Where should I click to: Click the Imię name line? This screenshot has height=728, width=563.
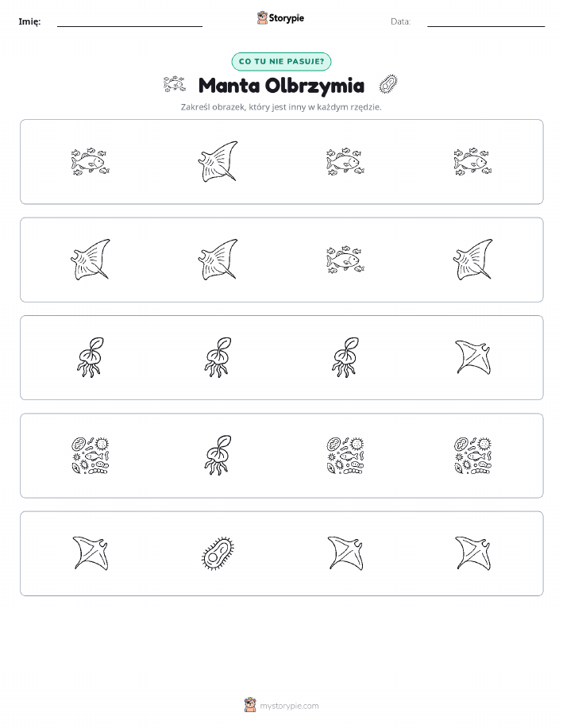(x=129, y=26)
